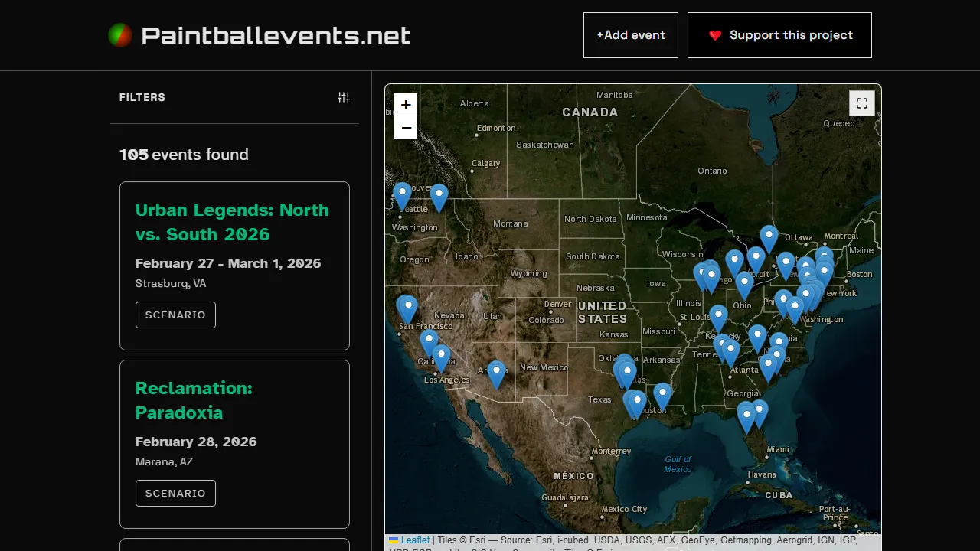980x551 pixels.
Task: Zoom in using the map's plus icon
Action: pos(406,105)
